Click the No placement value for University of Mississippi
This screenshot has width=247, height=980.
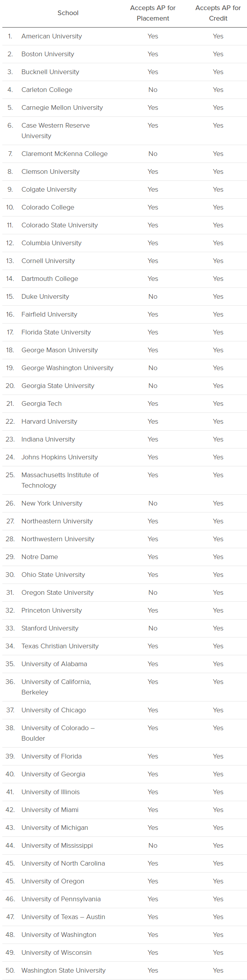(153, 845)
